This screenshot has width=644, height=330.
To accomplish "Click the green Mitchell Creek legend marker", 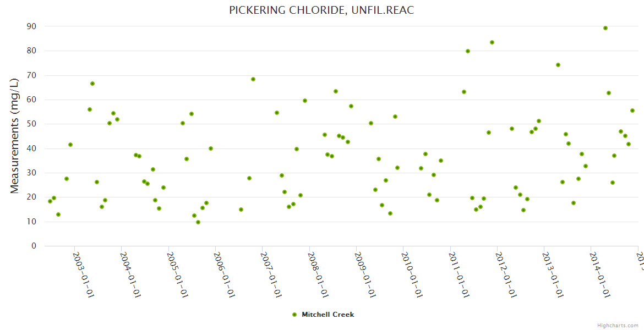I will tap(294, 315).
